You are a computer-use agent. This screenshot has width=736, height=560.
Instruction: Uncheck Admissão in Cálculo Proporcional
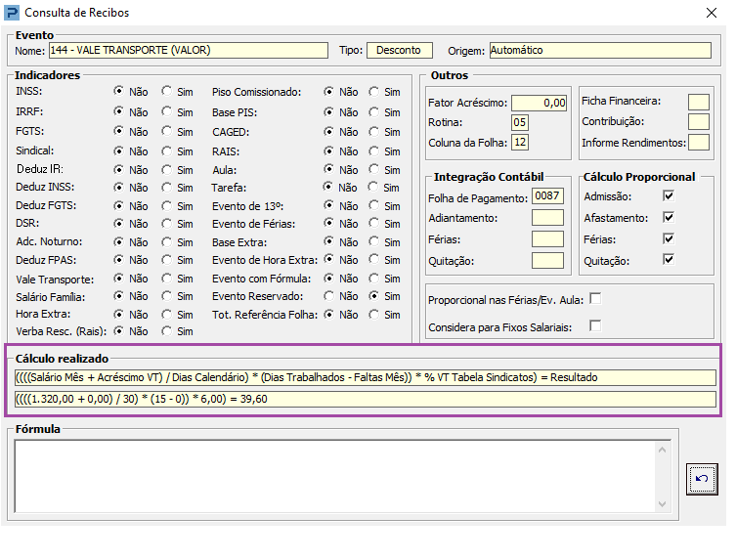click(669, 195)
